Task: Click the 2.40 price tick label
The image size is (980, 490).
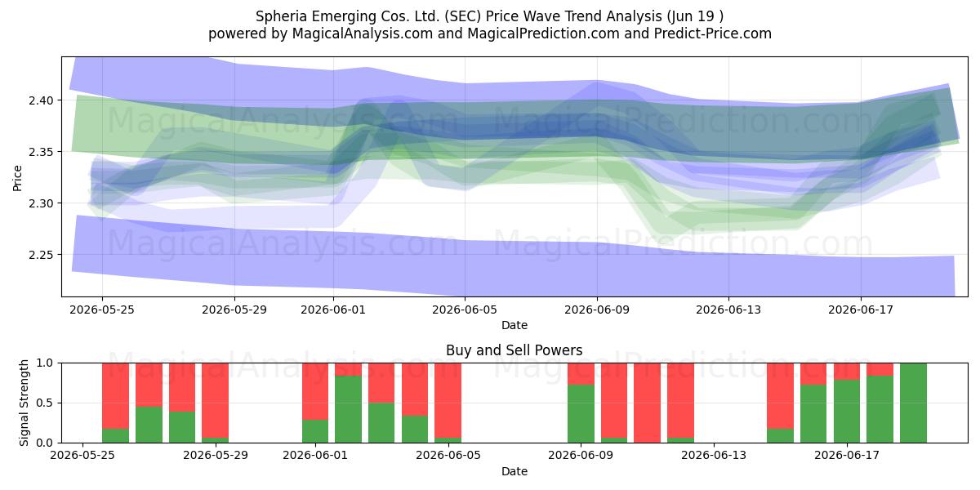Action: coord(42,100)
